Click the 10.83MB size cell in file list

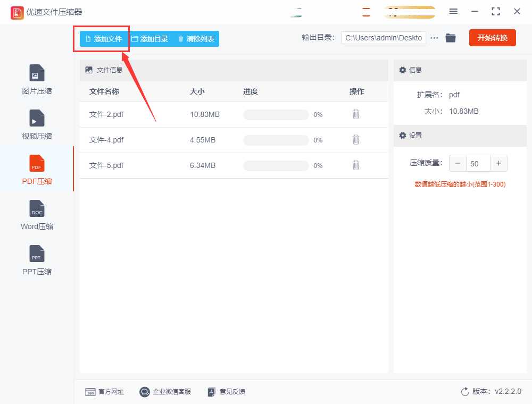(x=205, y=115)
